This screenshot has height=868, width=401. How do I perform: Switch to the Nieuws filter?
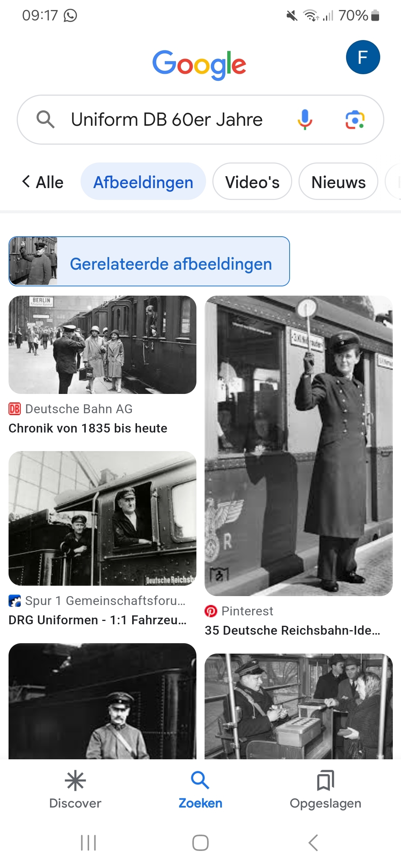pos(338,181)
